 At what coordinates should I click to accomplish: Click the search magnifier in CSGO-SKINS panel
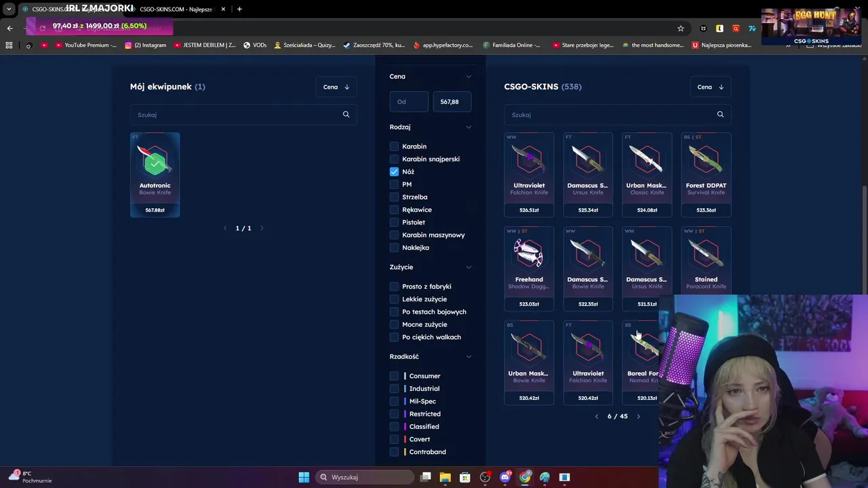click(720, 115)
